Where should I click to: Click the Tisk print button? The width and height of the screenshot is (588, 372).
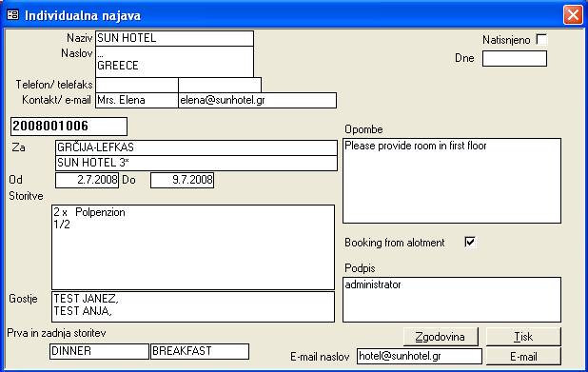point(523,337)
